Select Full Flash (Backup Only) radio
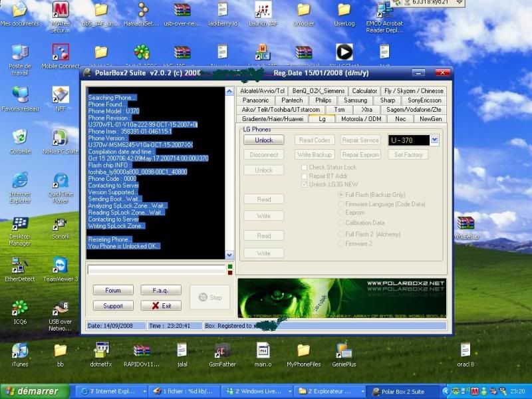The height and width of the screenshot is (399, 532). [341, 195]
